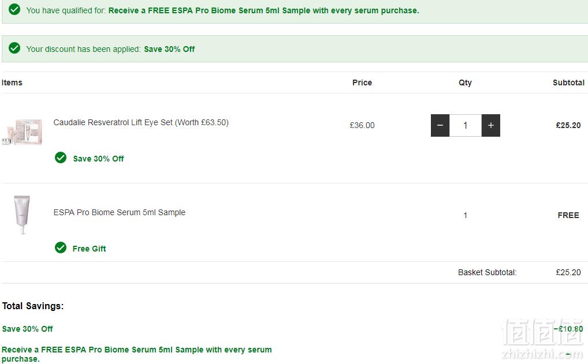Click the check icon next to item's Save 30% Off
588x364 pixels.
tap(61, 157)
